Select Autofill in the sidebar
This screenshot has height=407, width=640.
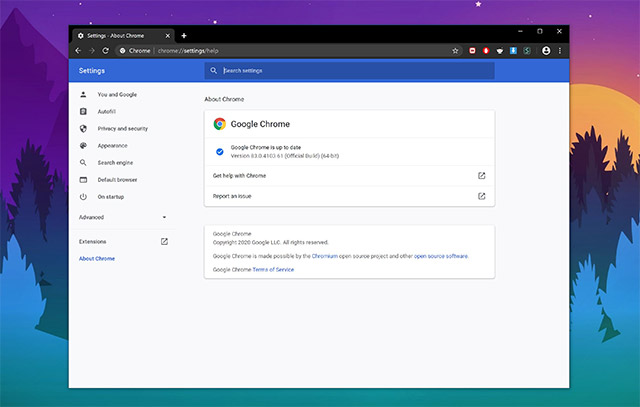107,111
